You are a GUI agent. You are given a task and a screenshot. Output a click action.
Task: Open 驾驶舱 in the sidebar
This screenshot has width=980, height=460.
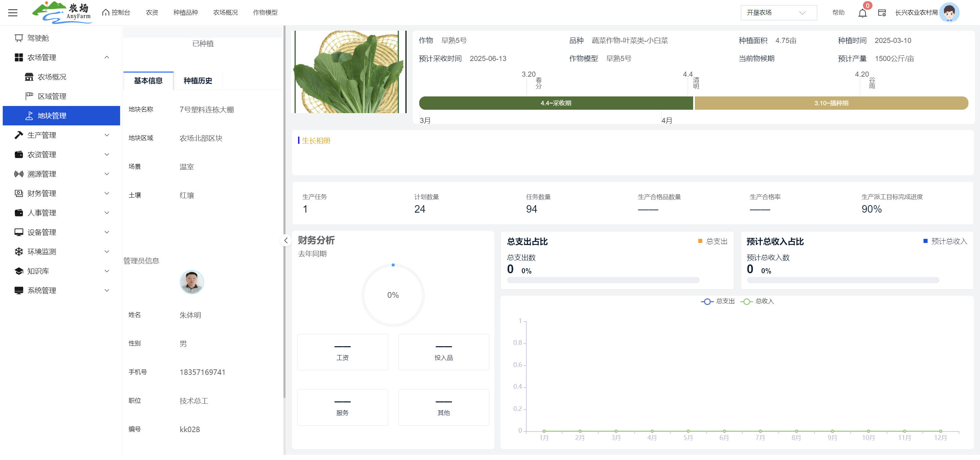pos(38,38)
